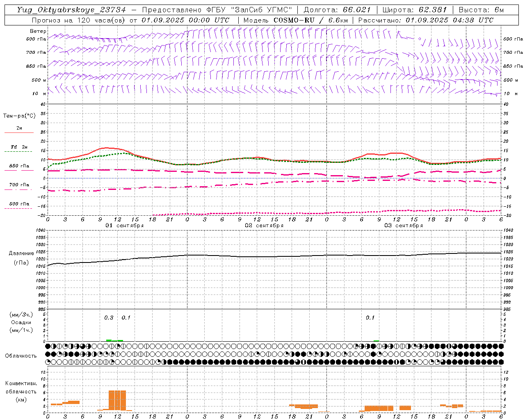
Task: Click the 2м entry in temperature legend
Action: 19,128
